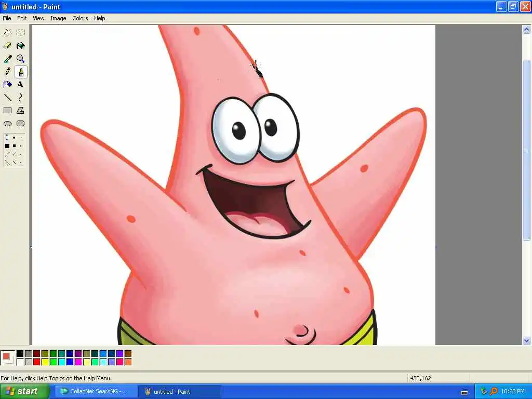Choose the medium square brush shape
Viewport: 532px width, 399px height.
click(14, 146)
